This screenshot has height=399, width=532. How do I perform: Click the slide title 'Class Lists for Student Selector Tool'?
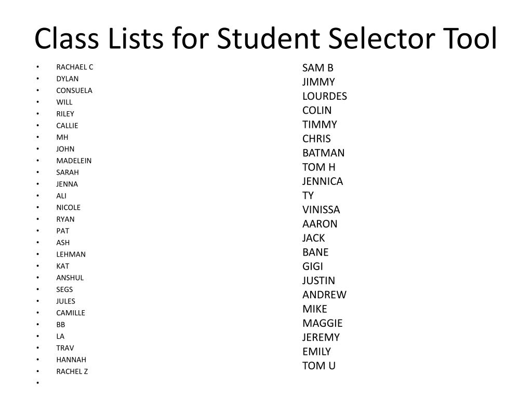pos(265,38)
